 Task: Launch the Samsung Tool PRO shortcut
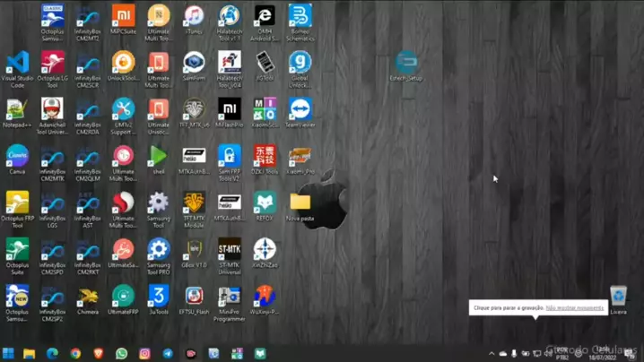[159, 250]
